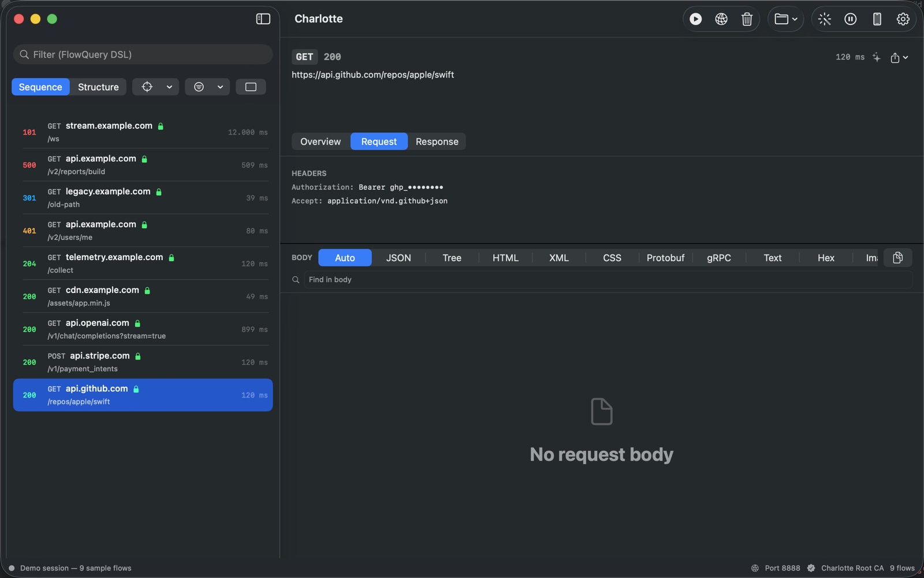Click the Filter (FlowQuery DSL) field
Viewport: 924px width, 578px height.
coord(143,54)
